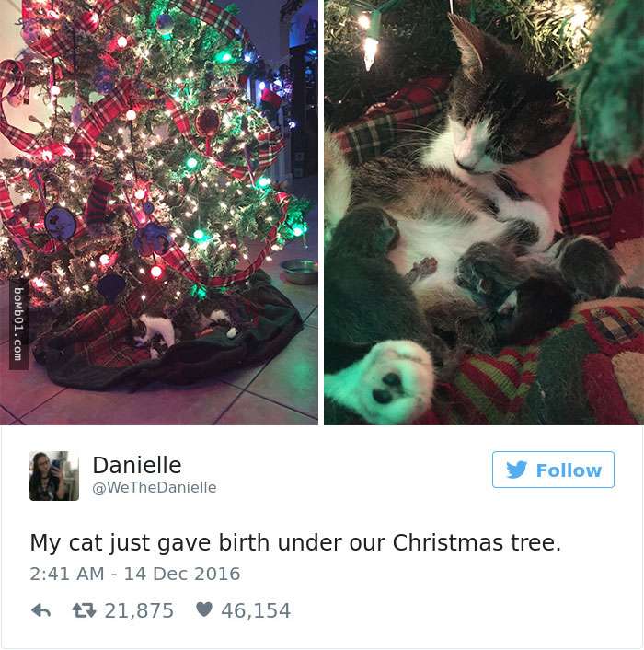Click the tweet text about Christmas tree

pos(295,542)
